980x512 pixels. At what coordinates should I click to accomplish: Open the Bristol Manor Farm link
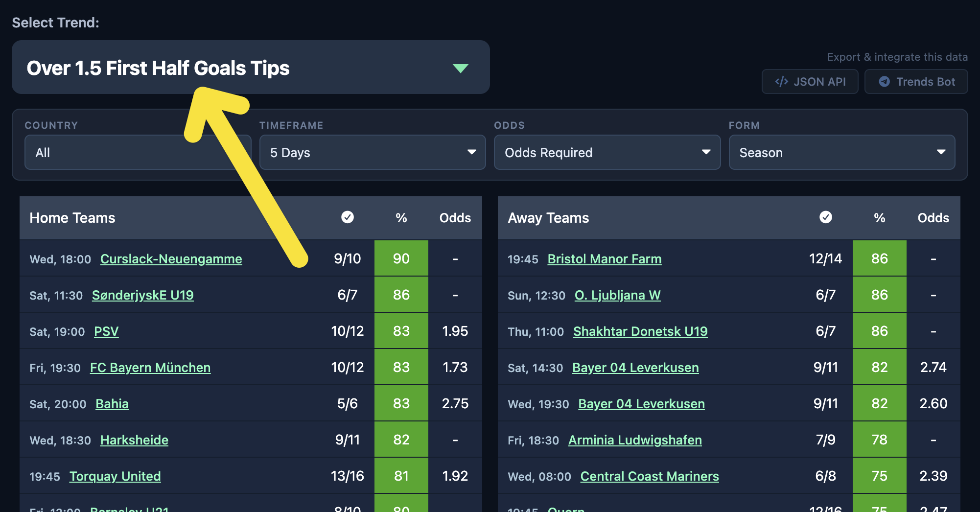click(604, 259)
